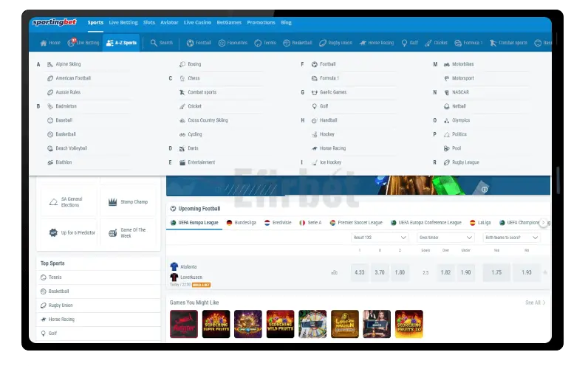Open the SA General Elections tile
Viewport: 588px width, 366px height.
[x=69, y=202]
